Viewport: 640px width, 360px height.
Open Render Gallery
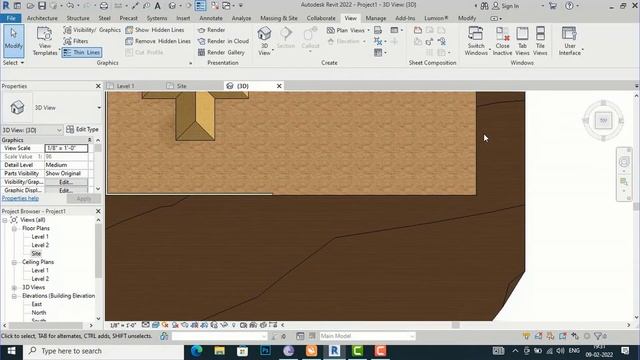[x=221, y=52]
